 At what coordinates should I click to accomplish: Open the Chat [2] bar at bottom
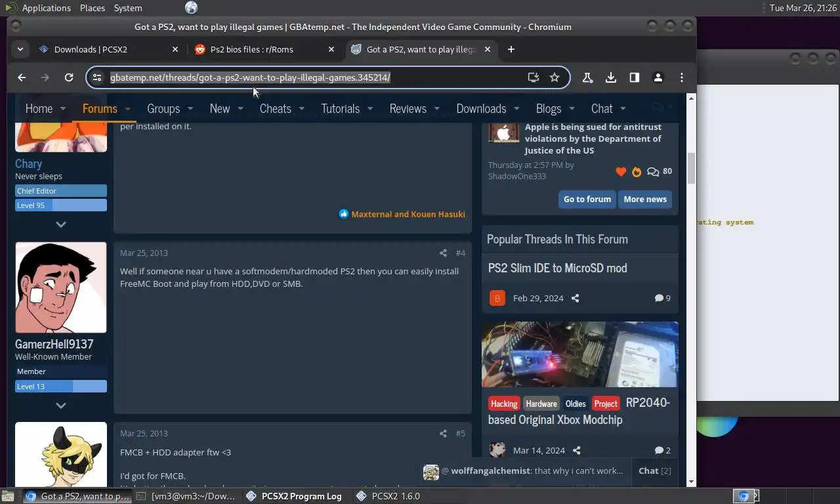[655, 471]
